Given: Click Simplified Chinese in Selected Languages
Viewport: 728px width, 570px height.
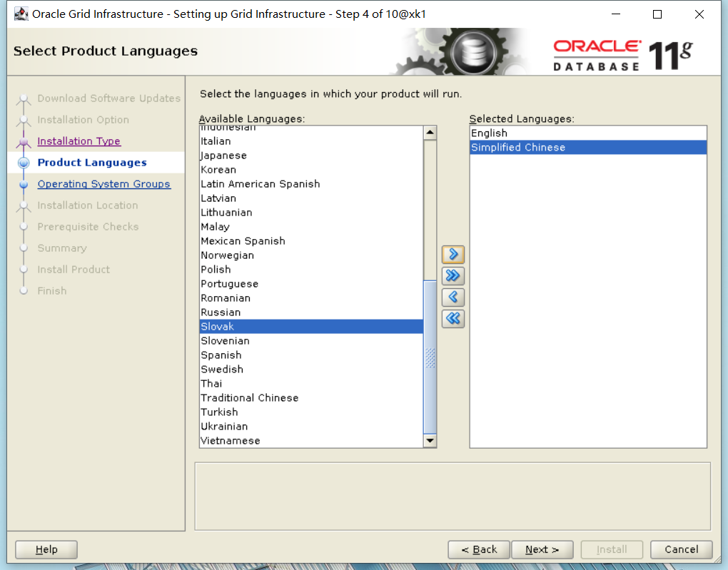Looking at the screenshot, I should pos(588,148).
